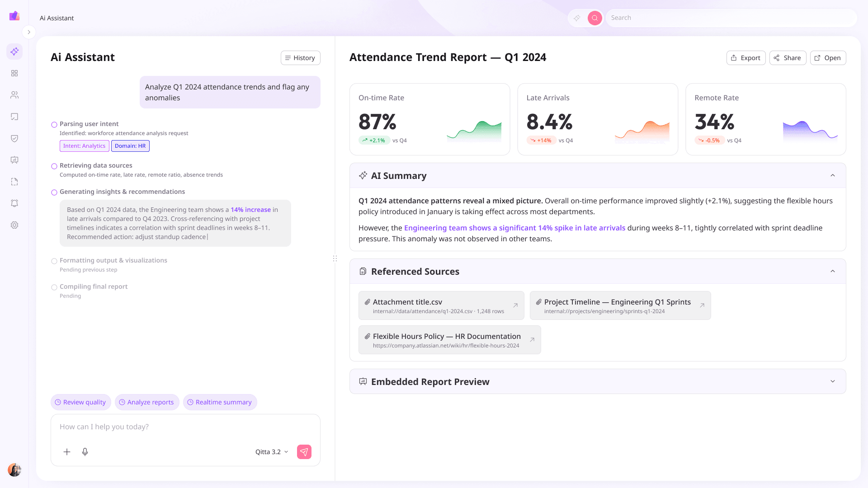Click the On-time Rate 87% card
868x488 pixels.
(429, 119)
